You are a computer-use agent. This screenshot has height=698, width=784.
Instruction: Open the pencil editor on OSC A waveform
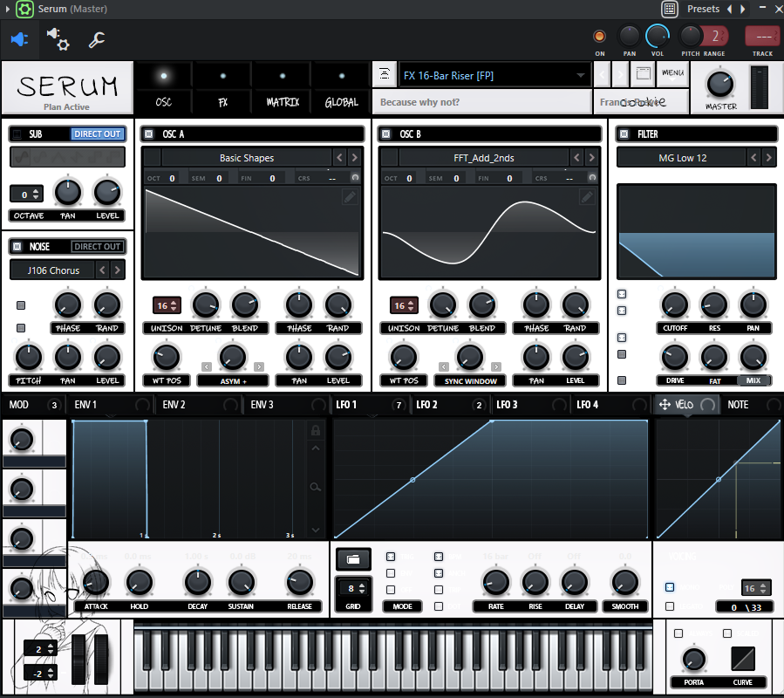[x=350, y=197]
